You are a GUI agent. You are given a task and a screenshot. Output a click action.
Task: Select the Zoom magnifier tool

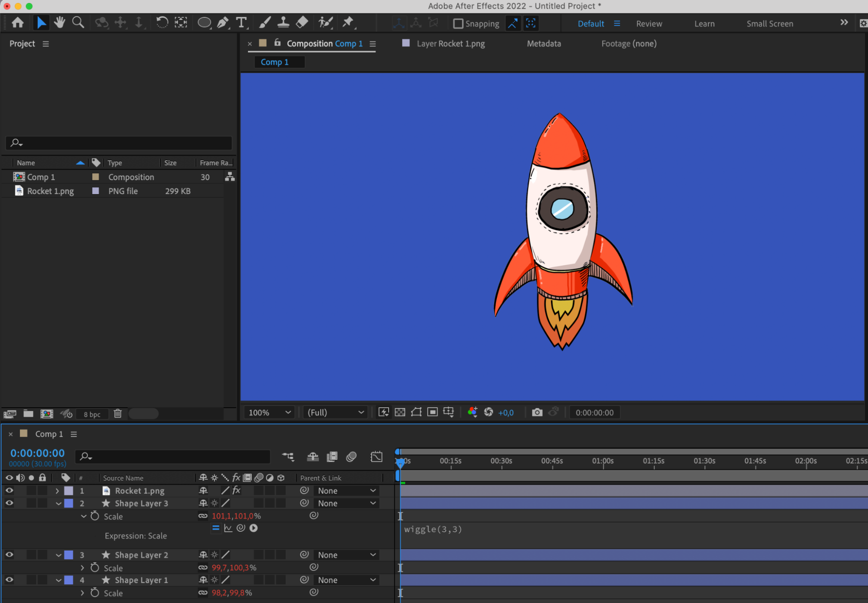coord(78,23)
